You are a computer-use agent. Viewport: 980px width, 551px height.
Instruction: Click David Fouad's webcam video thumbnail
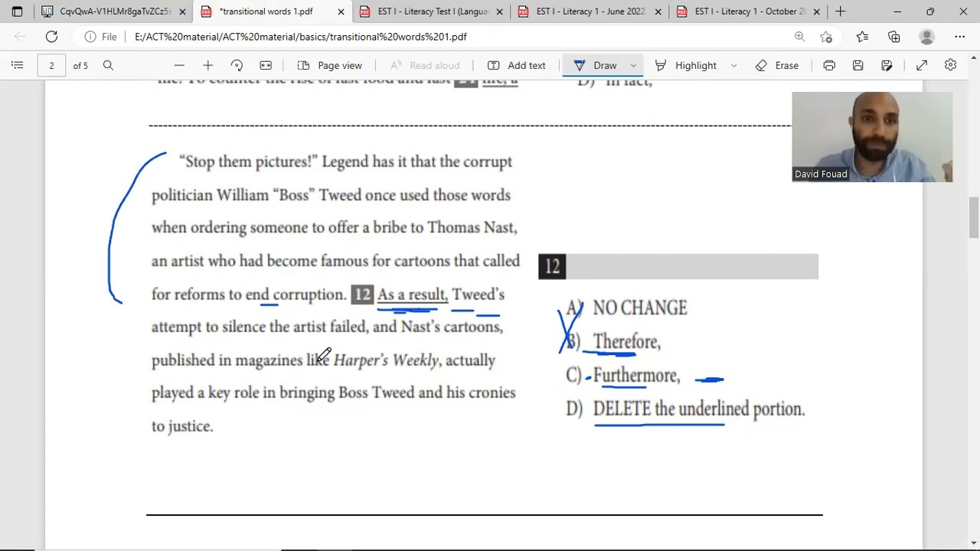(x=872, y=137)
